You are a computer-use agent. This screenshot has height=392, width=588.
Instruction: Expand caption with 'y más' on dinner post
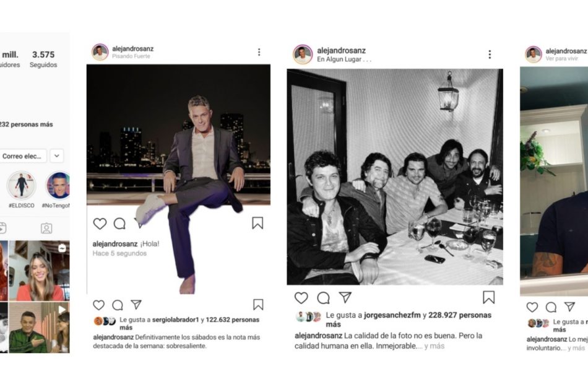click(434, 346)
